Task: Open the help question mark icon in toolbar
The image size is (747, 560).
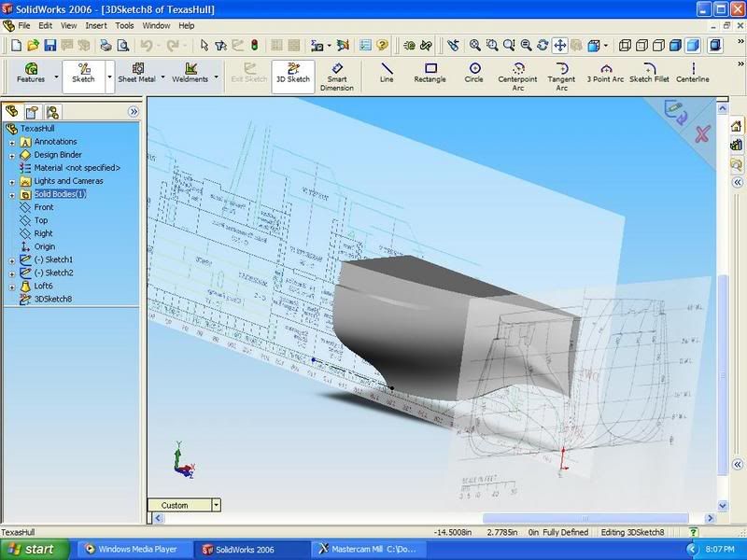Action: coord(382,46)
